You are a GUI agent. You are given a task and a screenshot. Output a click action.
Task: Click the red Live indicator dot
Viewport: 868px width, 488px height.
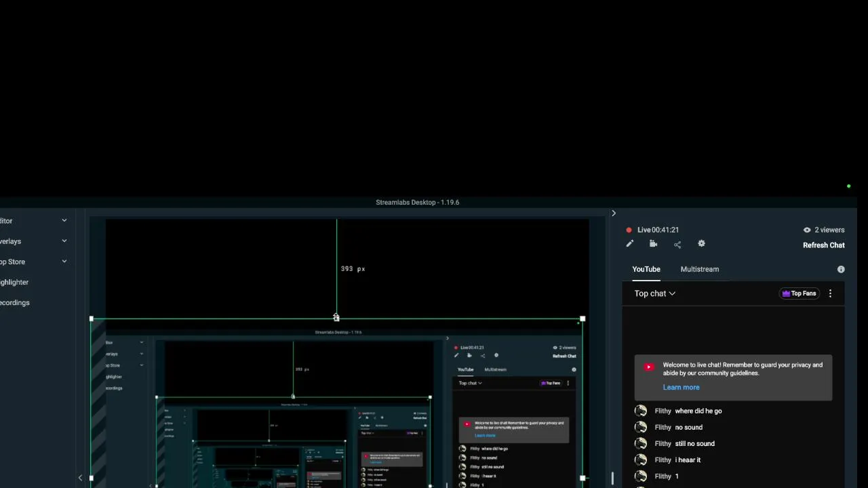point(629,230)
